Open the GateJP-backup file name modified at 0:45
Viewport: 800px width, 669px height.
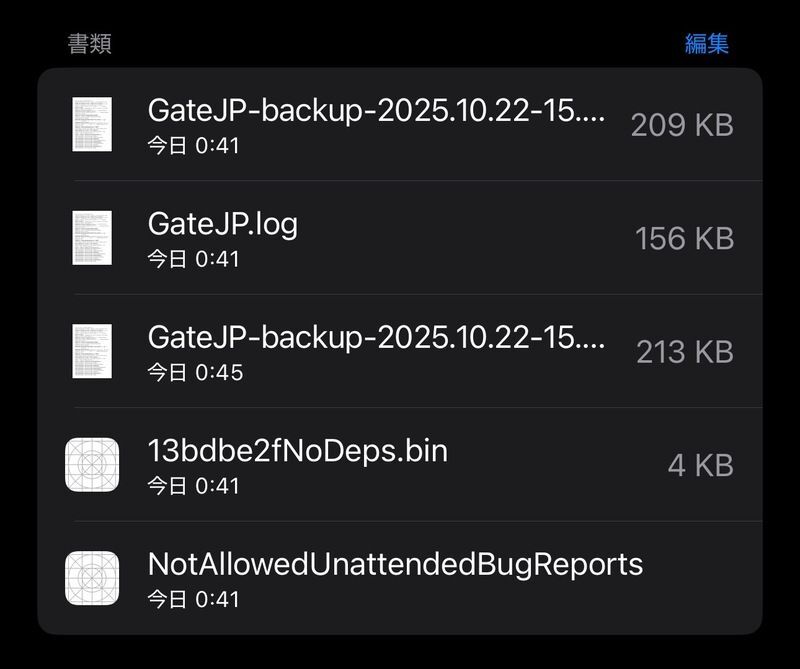coord(376,337)
